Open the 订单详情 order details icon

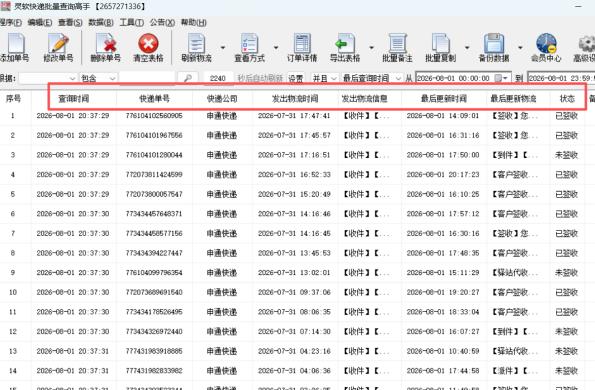(302, 43)
